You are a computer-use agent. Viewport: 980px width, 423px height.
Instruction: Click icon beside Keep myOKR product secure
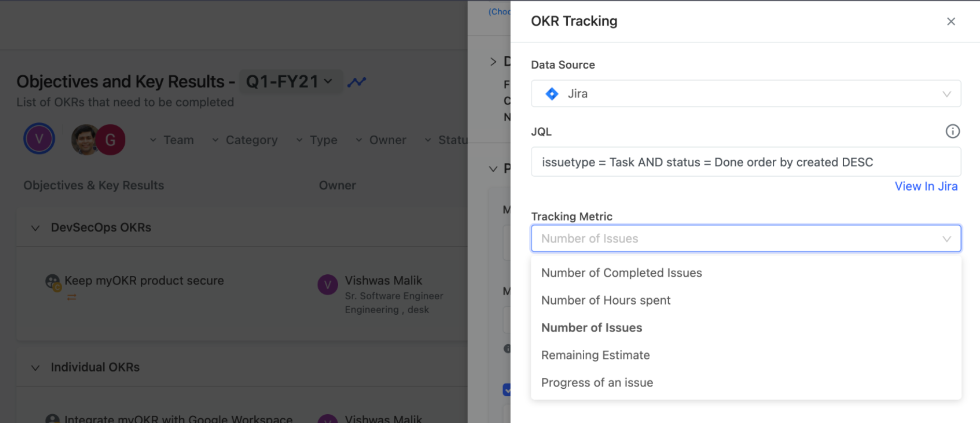pyautogui.click(x=53, y=282)
